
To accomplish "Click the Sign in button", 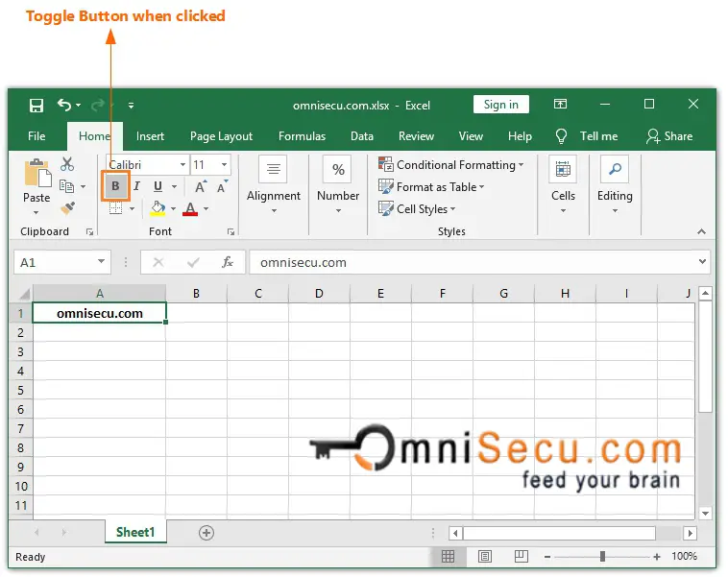I will [x=501, y=105].
